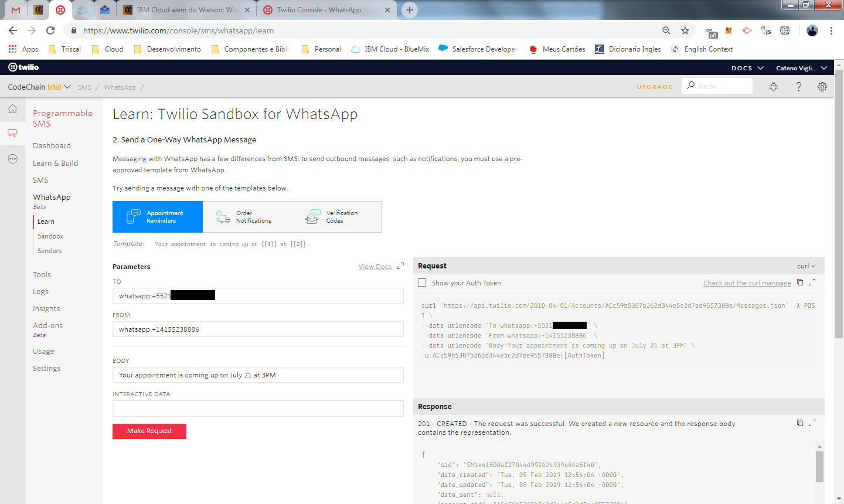The height and width of the screenshot is (504, 844).
Task: Open the Dashboard sidebar item
Action: (52, 145)
